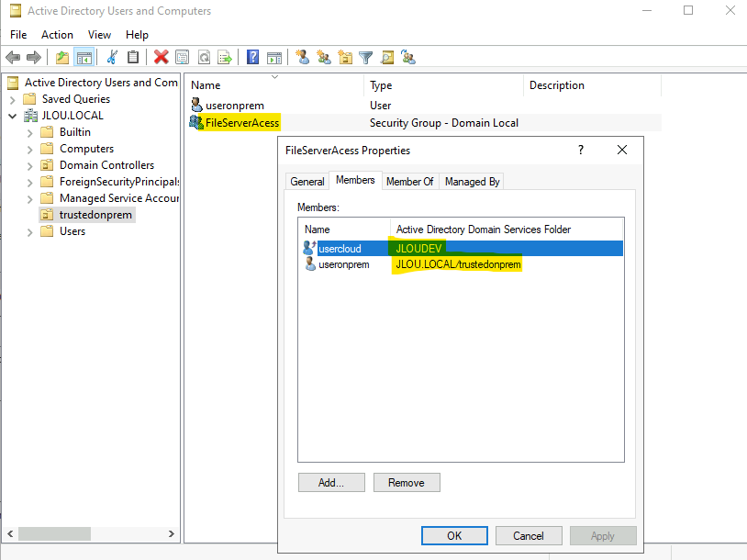Open Help with the blue question-mark icon
Image resolution: width=747 pixels, height=560 pixels.
tap(252, 58)
